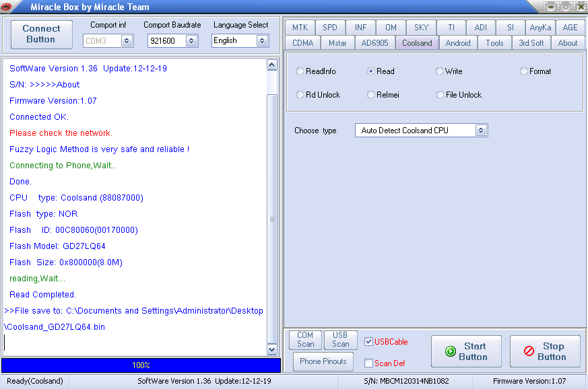Open the OM tab
The width and height of the screenshot is (588, 389).
point(391,28)
